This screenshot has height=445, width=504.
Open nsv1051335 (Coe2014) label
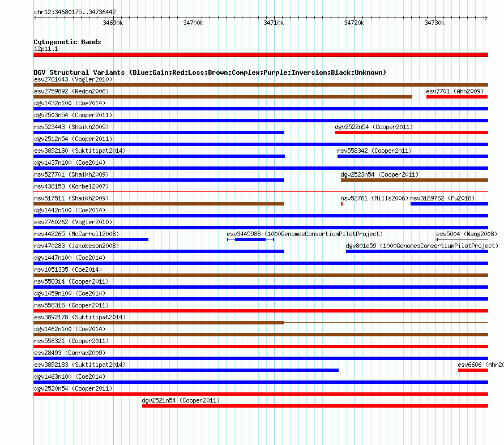(x=68, y=269)
